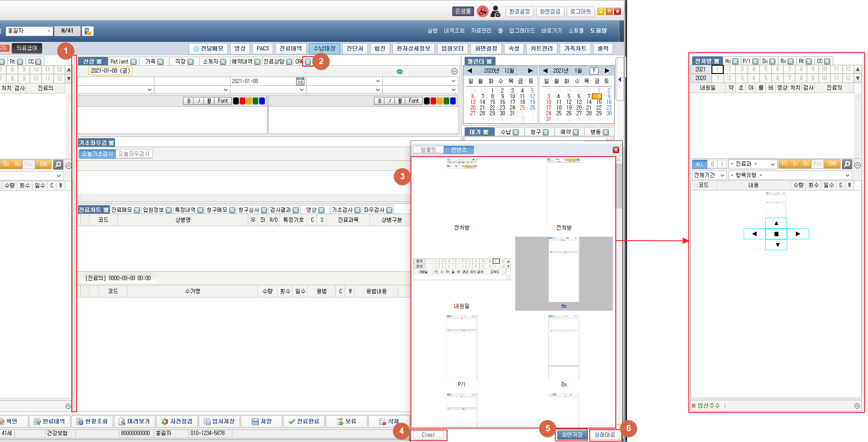Click the up arrow in the docking guide

click(x=776, y=223)
